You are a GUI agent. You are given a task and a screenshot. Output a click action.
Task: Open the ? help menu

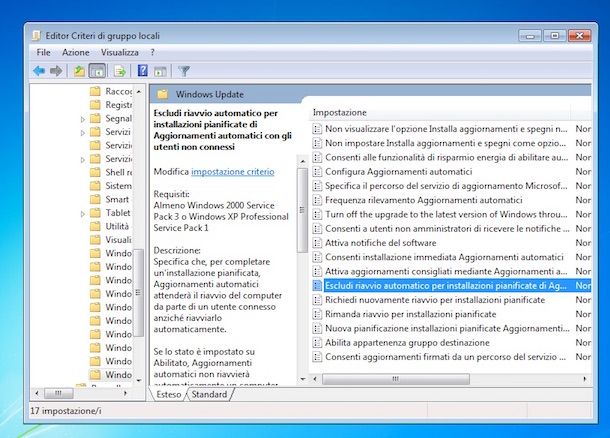[x=152, y=52]
